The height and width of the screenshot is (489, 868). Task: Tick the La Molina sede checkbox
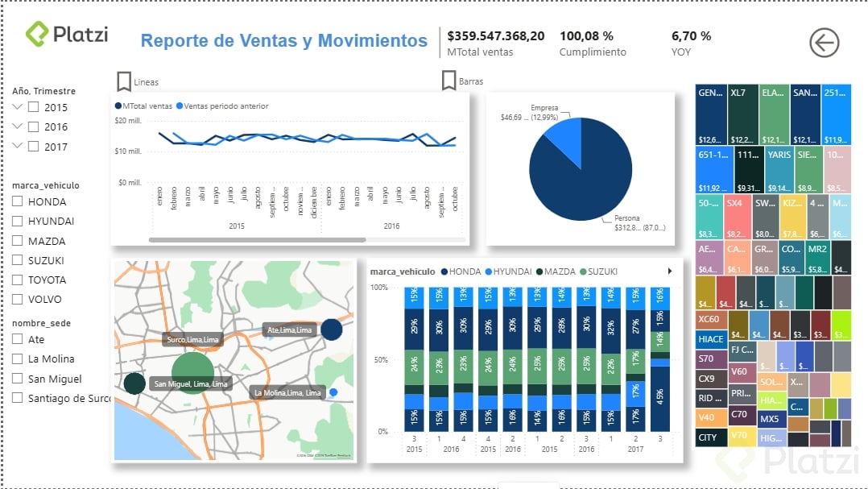17,358
